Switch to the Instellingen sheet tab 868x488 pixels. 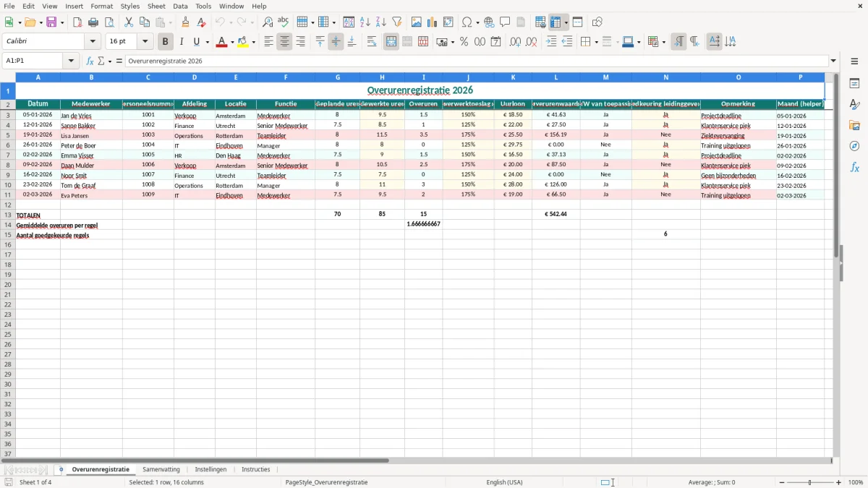click(210, 470)
